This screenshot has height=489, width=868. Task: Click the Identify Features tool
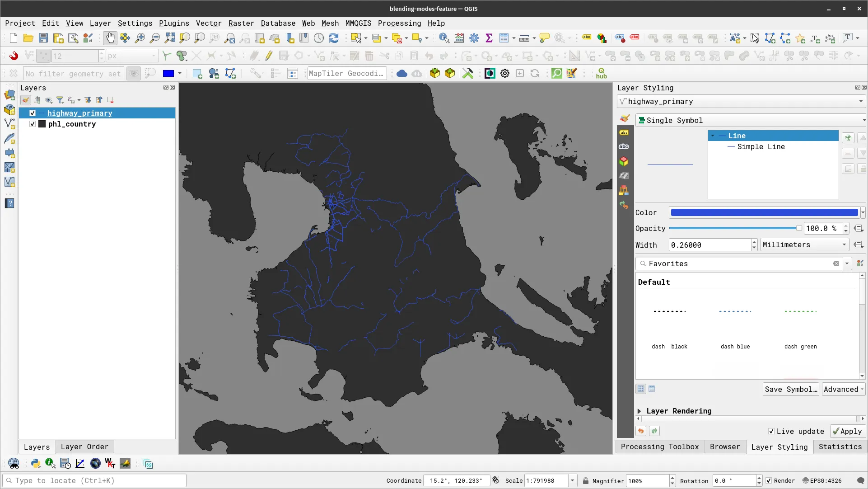tap(444, 38)
